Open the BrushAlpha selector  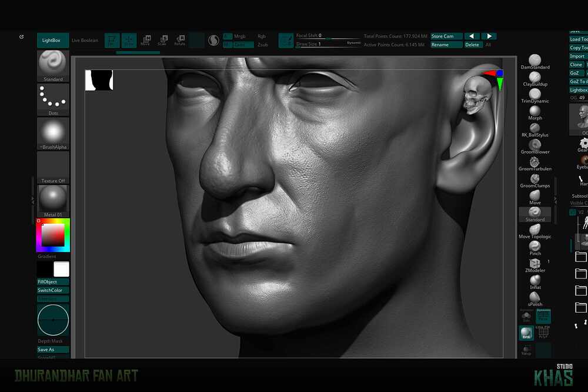pyautogui.click(x=53, y=134)
